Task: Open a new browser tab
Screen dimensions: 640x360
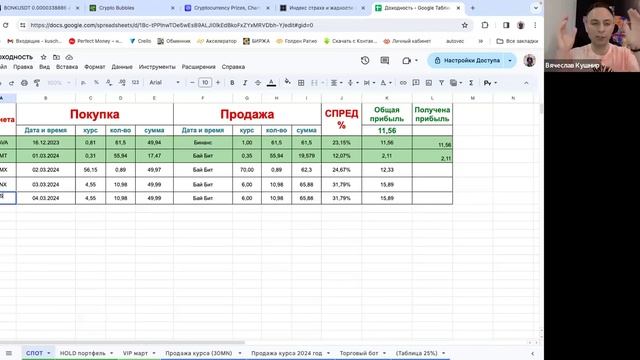Action: point(473,8)
